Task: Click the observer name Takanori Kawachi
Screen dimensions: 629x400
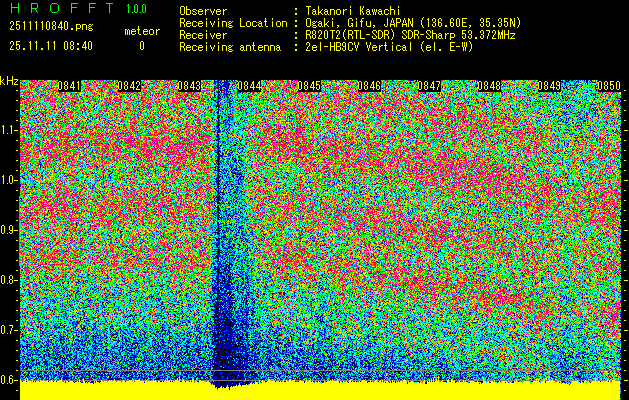Action: (x=352, y=11)
